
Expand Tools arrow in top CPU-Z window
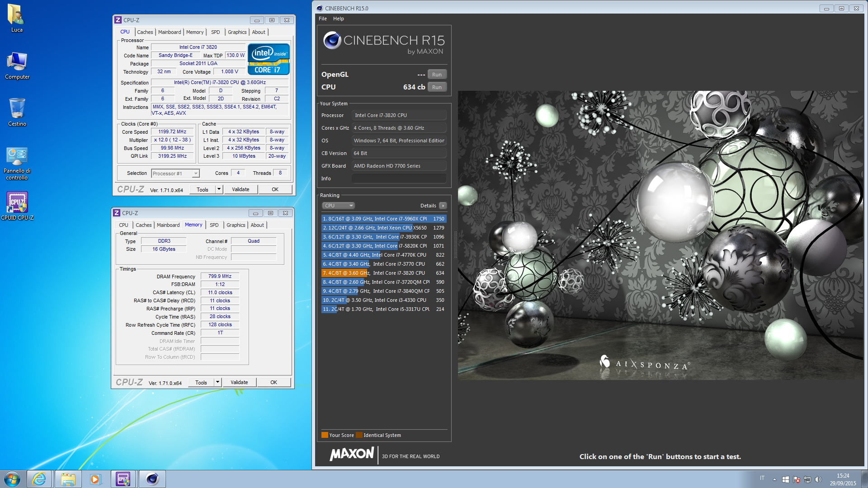click(x=219, y=189)
